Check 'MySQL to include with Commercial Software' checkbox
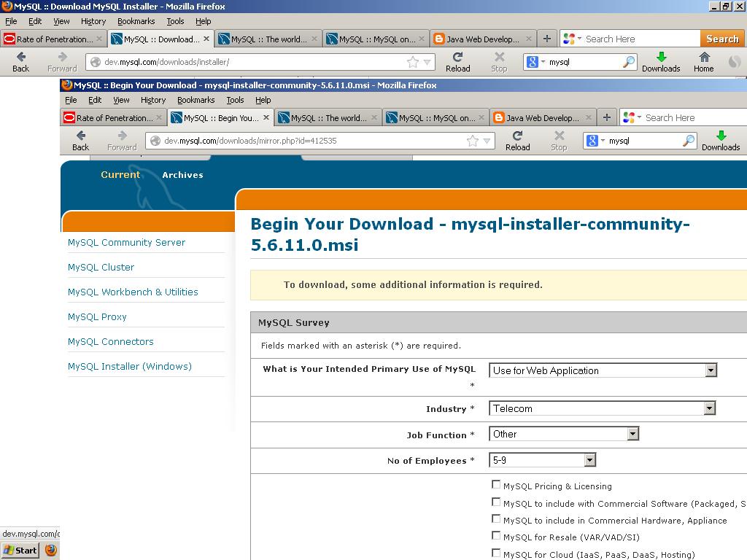747x560 pixels. [496, 502]
